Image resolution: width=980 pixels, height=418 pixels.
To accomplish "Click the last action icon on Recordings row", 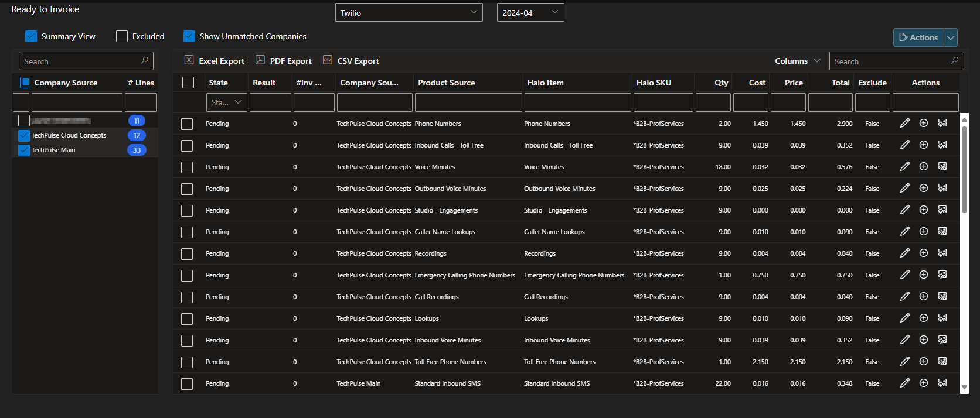I will (x=942, y=253).
